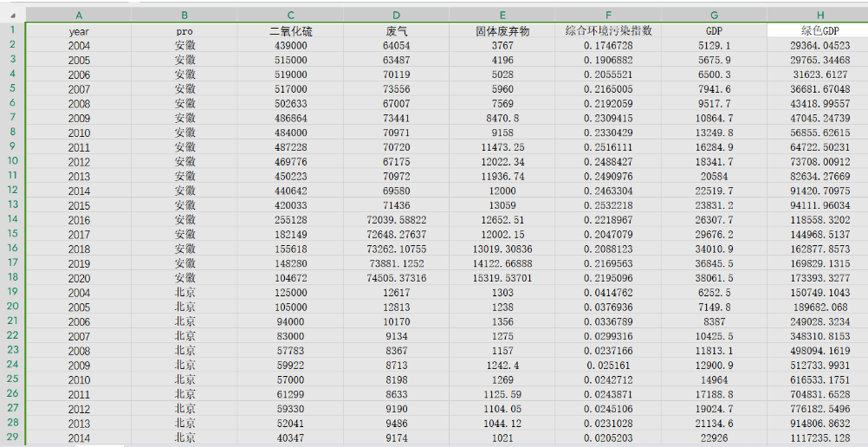Select cell containing 29364.04523

tap(818, 45)
